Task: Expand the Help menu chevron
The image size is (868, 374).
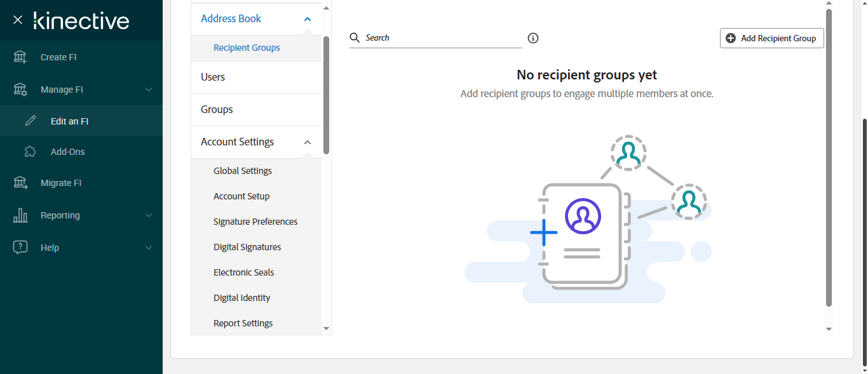Action: [149, 248]
